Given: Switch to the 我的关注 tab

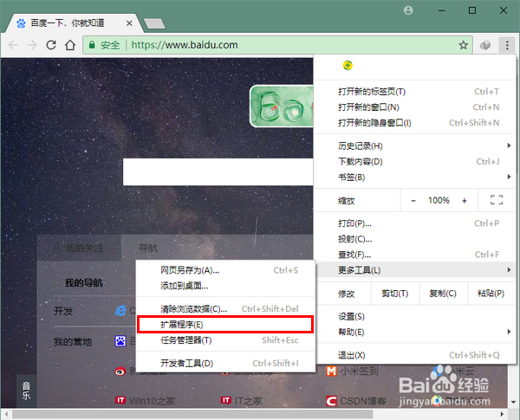Looking at the screenshot, I should tap(79, 248).
